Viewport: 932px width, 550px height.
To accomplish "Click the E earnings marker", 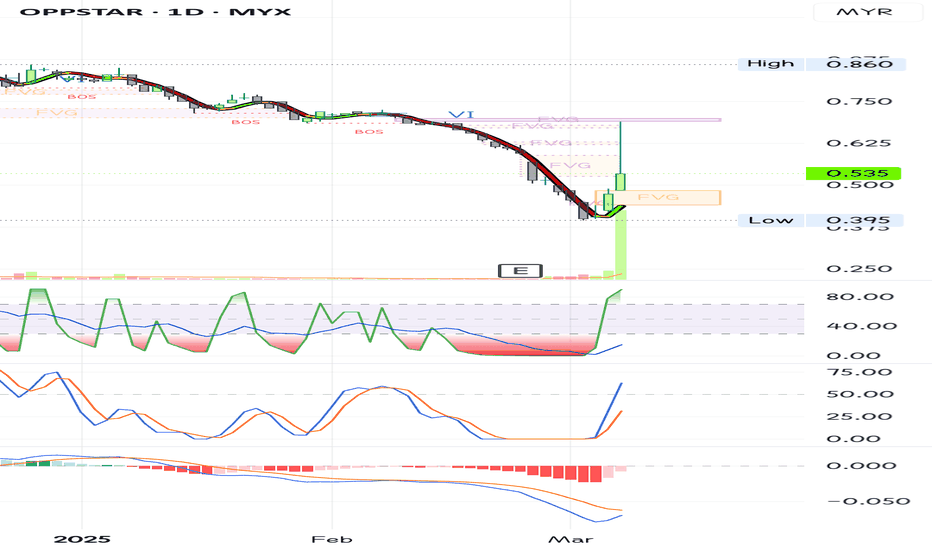I will (520, 271).
